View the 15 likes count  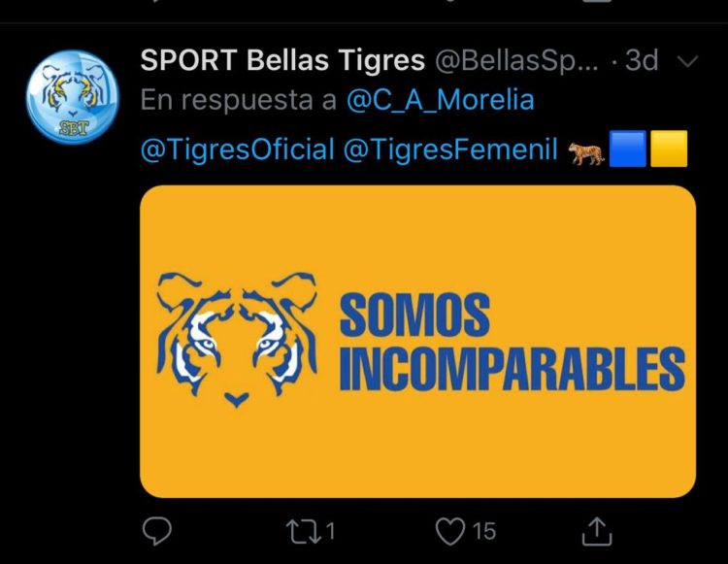point(484,532)
